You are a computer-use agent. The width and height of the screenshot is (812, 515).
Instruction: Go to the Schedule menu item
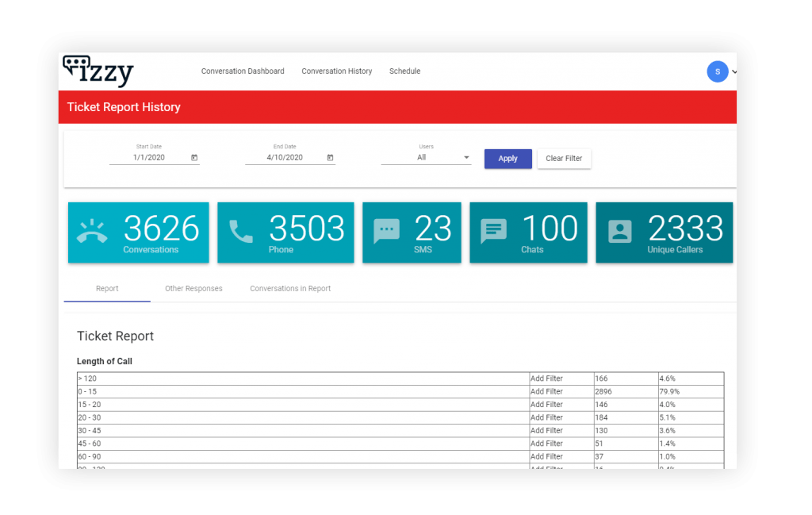pos(404,71)
